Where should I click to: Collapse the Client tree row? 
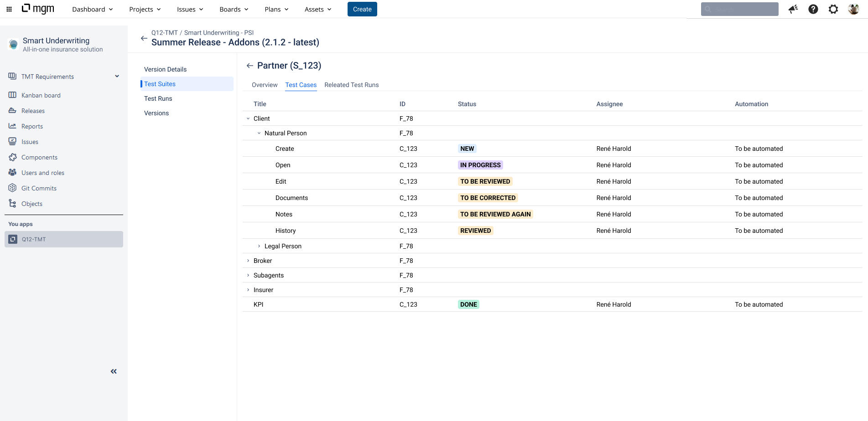pos(248,118)
